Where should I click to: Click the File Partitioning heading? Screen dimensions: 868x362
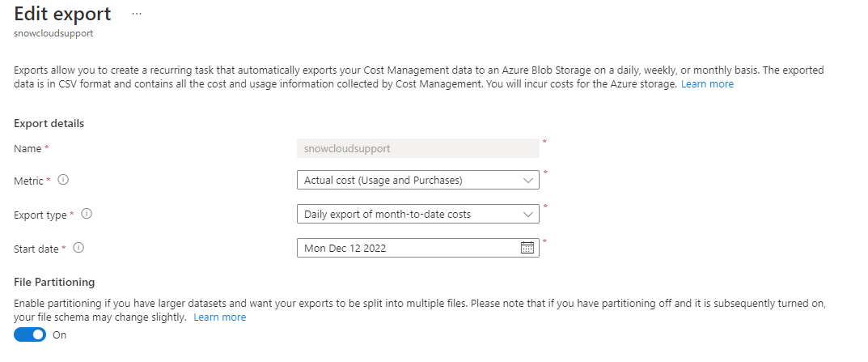click(54, 282)
